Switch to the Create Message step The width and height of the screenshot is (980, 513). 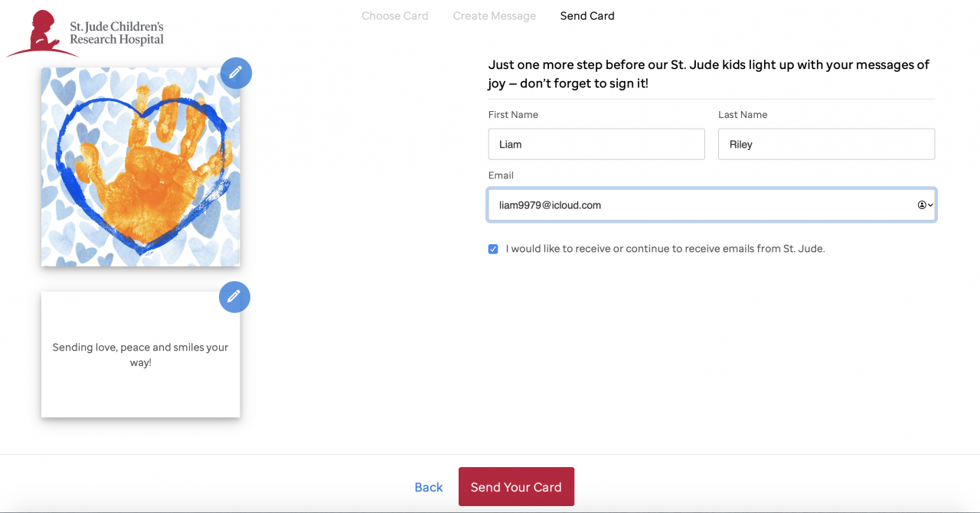pyautogui.click(x=495, y=15)
